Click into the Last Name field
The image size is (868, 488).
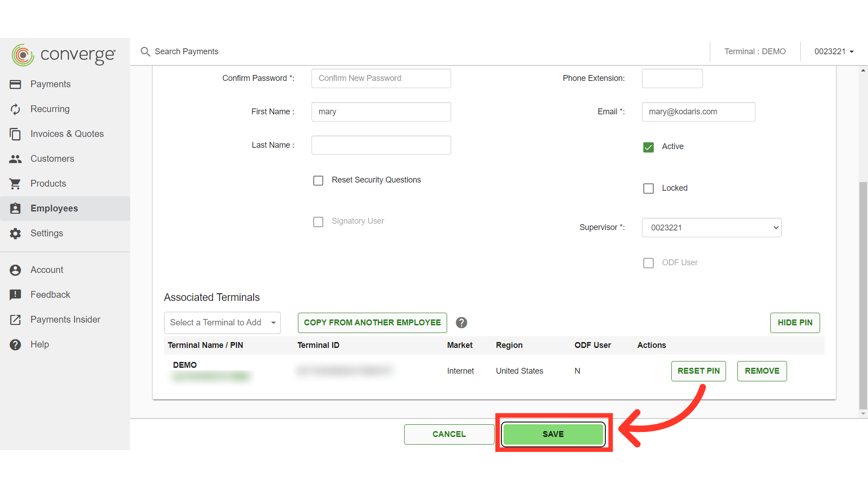381,145
